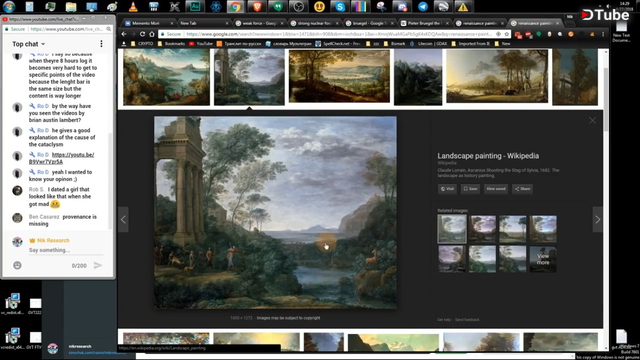Image resolution: width=640 pixels, height=360 pixels.
Task: Open the Bookmarks folder in the bar
Action: pyautogui.click(x=171, y=43)
